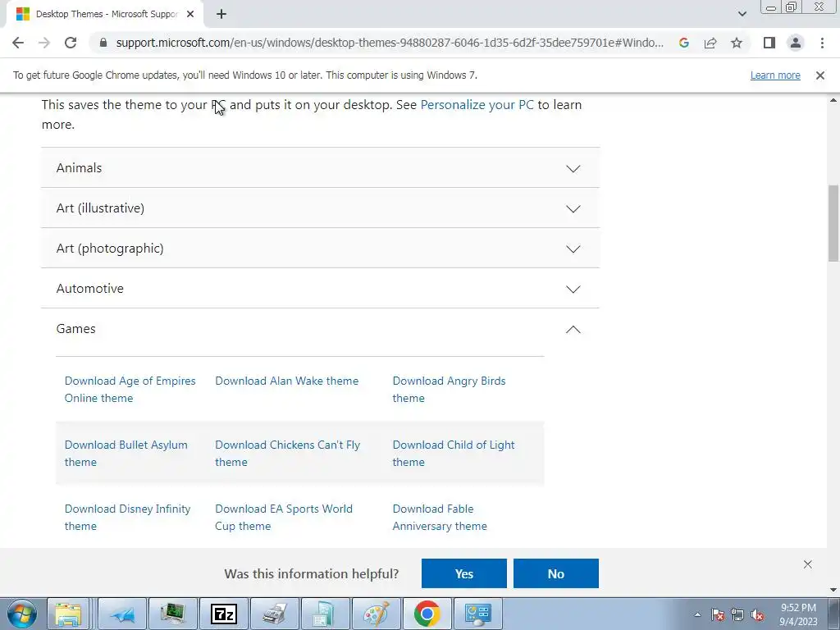Download Alan Wake theme

(286, 381)
